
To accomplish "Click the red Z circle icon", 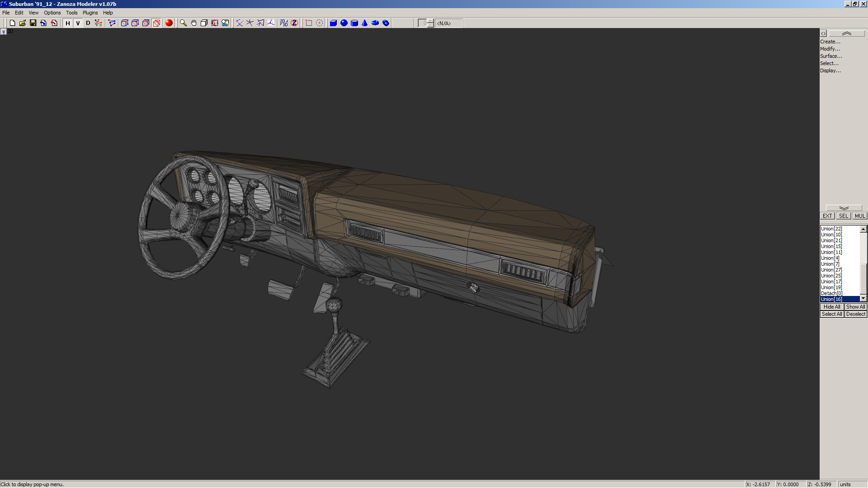I will click(294, 23).
